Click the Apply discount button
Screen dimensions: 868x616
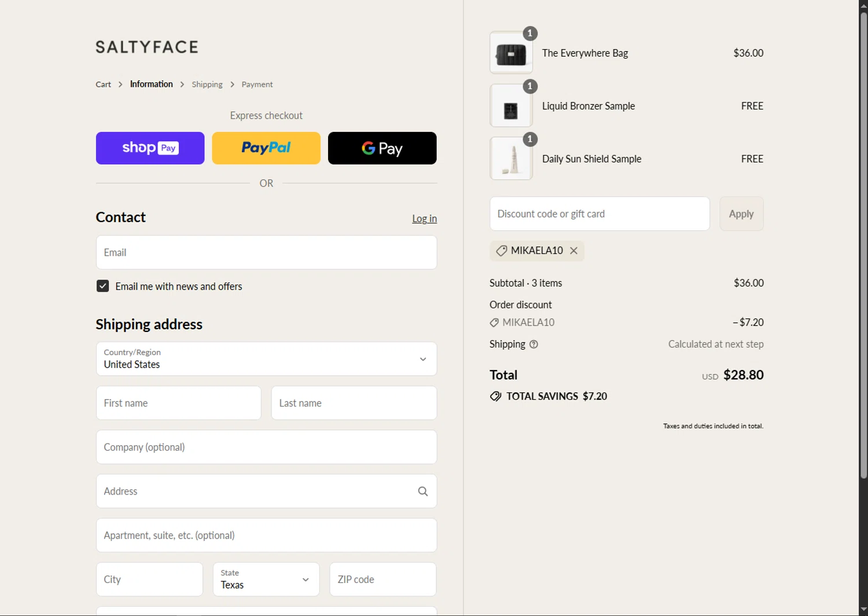click(x=741, y=213)
